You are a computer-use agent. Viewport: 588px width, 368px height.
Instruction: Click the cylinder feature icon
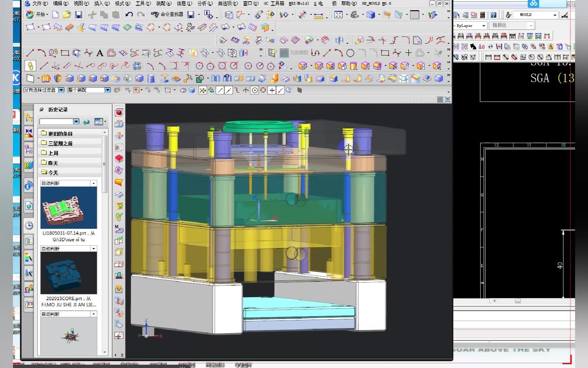151,79
